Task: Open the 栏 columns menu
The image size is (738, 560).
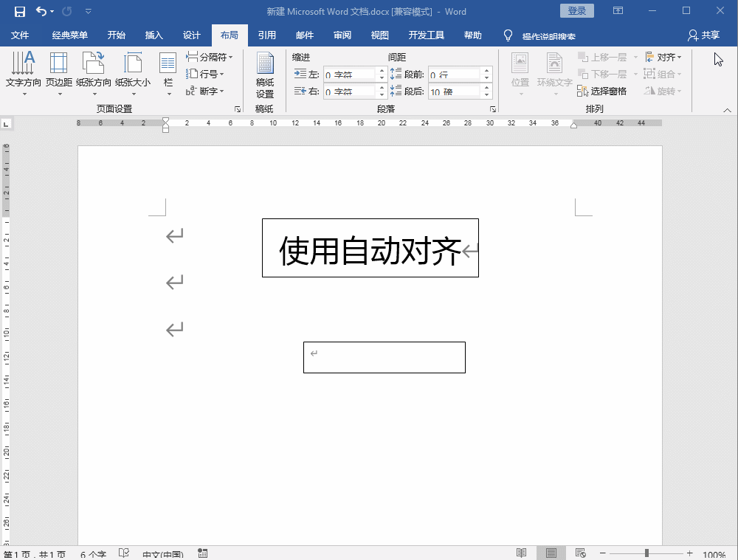Action: tap(168, 73)
